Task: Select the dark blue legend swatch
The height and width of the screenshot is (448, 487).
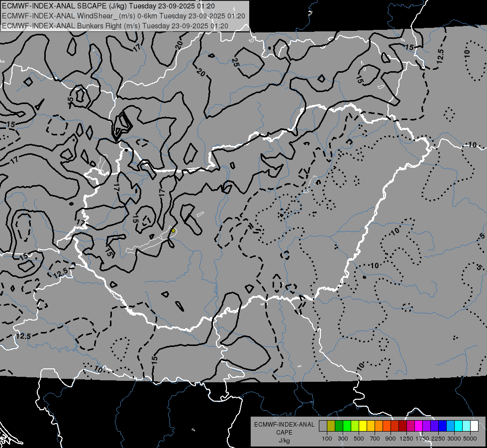Action: 442,426
